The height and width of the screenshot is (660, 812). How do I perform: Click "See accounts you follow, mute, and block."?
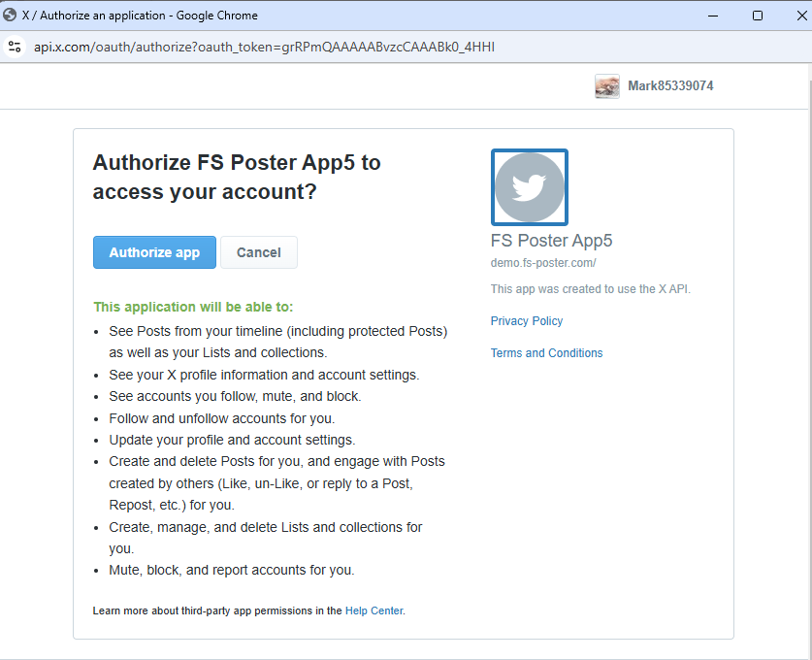(235, 396)
